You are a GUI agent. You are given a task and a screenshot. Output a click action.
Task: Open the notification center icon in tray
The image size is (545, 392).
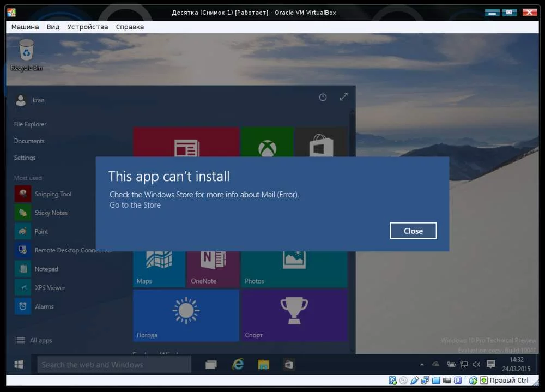coord(491,364)
